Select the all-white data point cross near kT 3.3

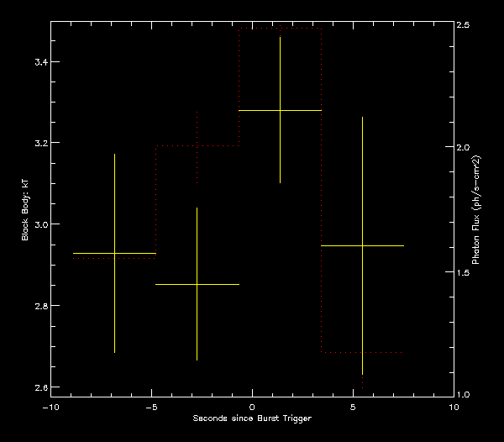(x=280, y=110)
